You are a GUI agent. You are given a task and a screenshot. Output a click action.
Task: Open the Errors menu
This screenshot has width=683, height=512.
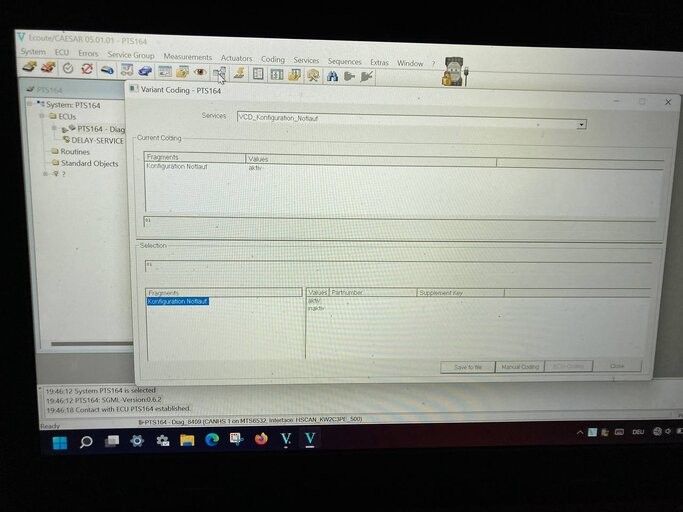(x=88, y=53)
